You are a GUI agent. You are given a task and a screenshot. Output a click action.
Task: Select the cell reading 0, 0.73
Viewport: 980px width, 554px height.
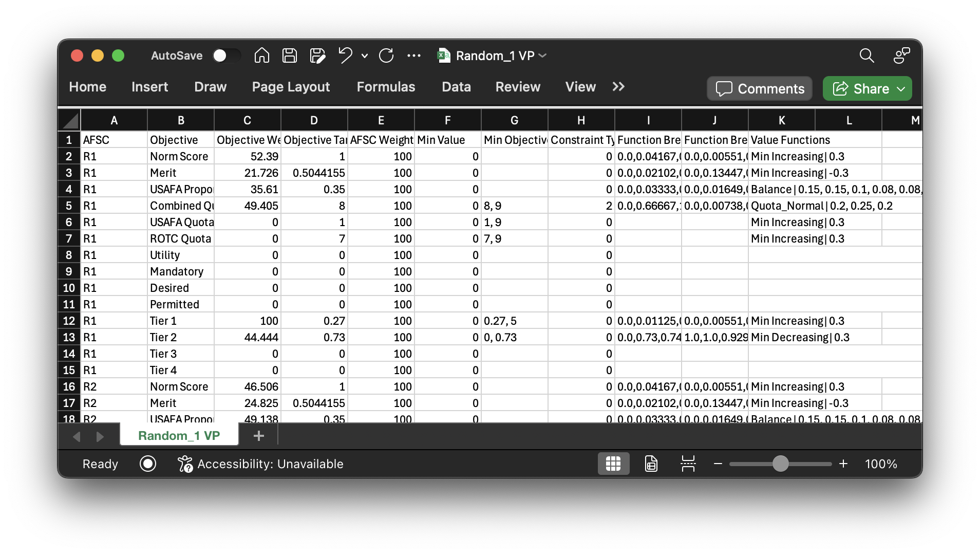[515, 337]
